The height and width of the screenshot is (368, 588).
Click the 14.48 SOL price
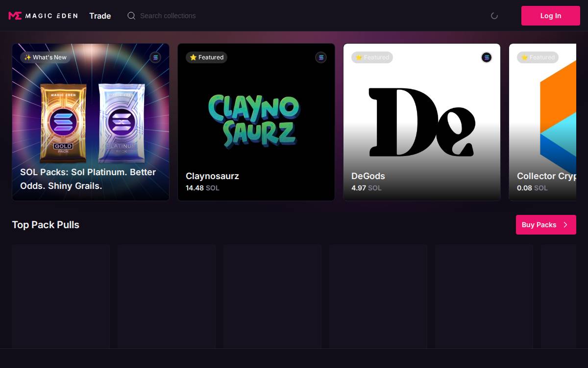click(202, 188)
